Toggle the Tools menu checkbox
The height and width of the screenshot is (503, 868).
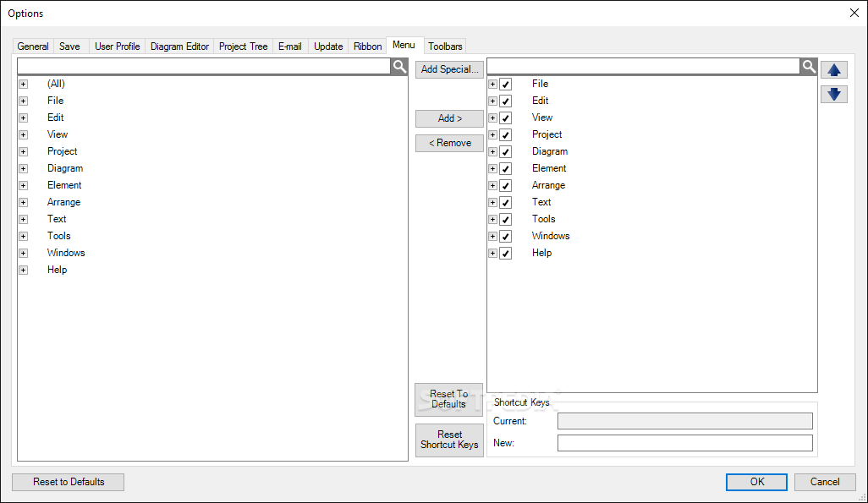[505, 219]
